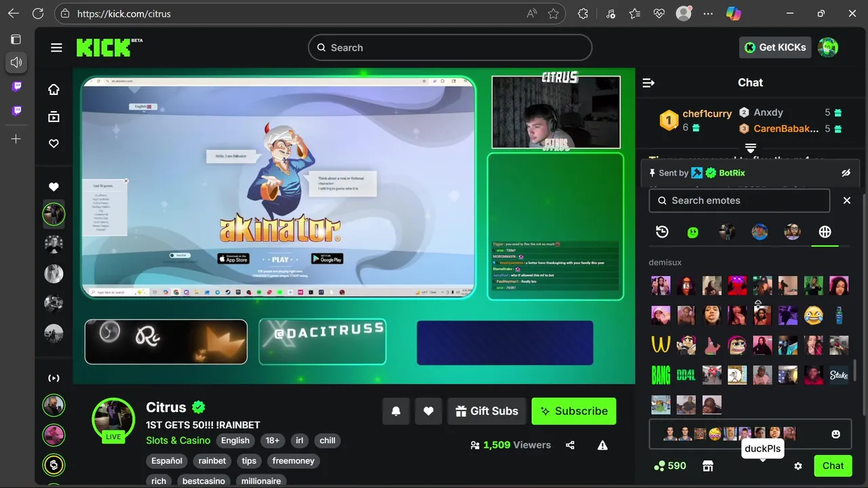Toggle read aloud in address bar
This screenshot has width=868, height=488.
(532, 14)
